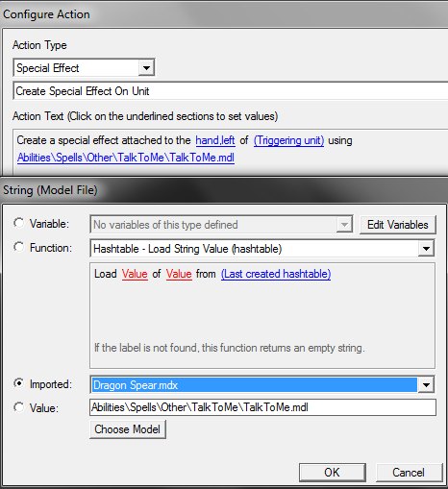448x489 pixels.
Task: Click the (Triggering unit) link
Action: pyautogui.click(x=288, y=140)
